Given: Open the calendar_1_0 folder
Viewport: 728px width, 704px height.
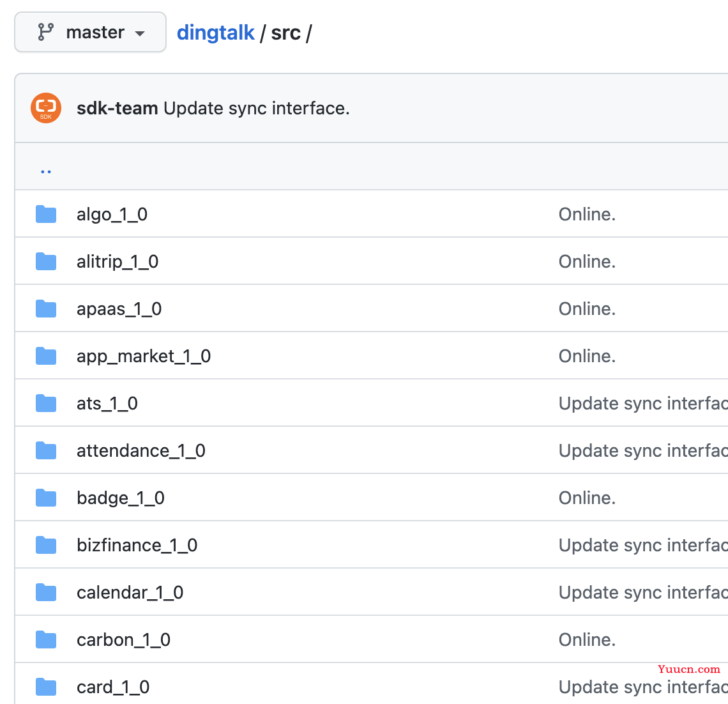Looking at the screenshot, I should (130, 593).
